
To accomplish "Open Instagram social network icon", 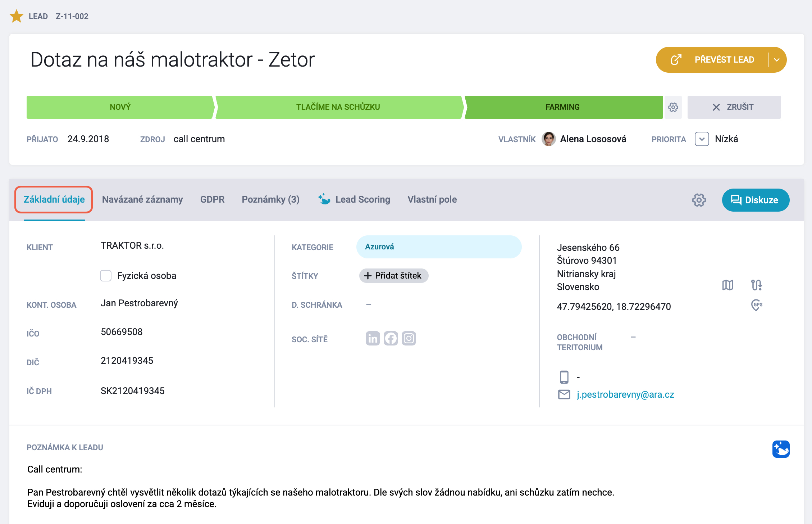I will tap(409, 338).
